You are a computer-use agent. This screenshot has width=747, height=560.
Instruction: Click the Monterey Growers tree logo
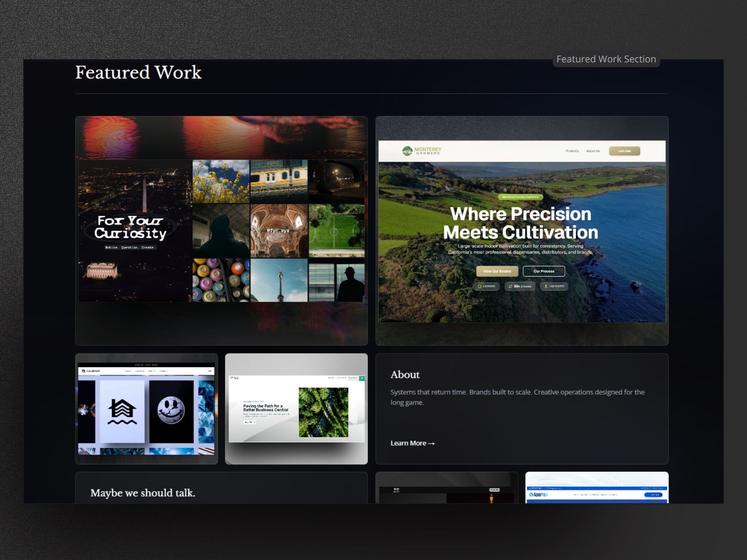pyautogui.click(x=407, y=151)
